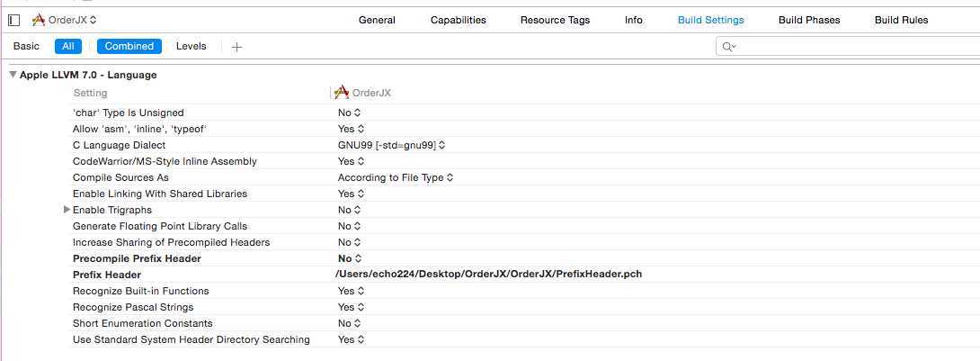Viewport: 980px width, 361px height.
Task: Open the Build Phases tab
Action: pyautogui.click(x=809, y=20)
